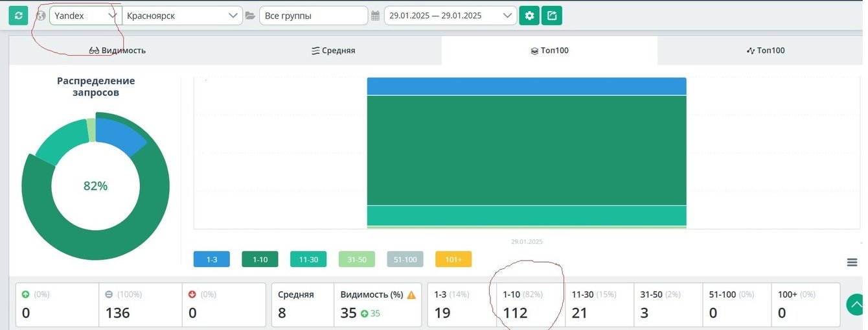The width and height of the screenshot is (868, 330).
Task: Click the teal 11-30 bar segment
Action: [527, 215]
